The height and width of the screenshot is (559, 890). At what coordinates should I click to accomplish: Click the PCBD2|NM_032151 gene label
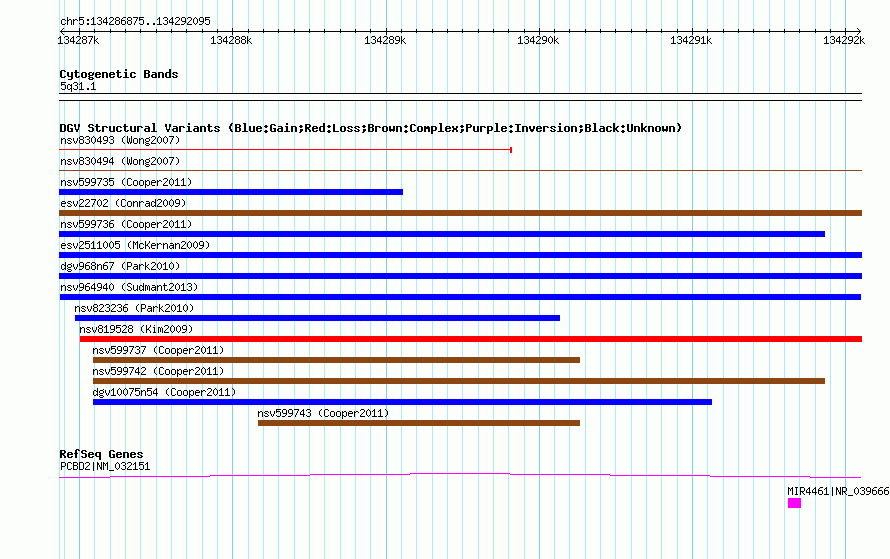tap(105, 466)
